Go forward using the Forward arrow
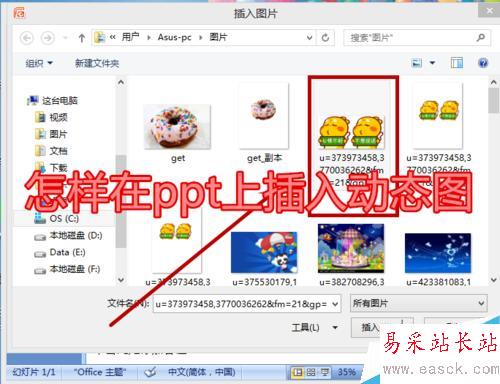 pyautogui.click(x=47, y=38)
